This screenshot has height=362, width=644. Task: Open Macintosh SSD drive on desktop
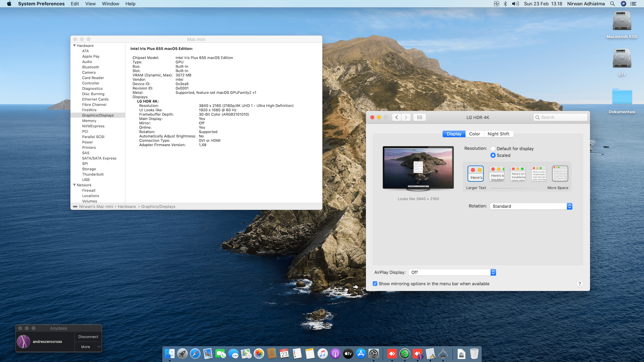coord(622,21)
